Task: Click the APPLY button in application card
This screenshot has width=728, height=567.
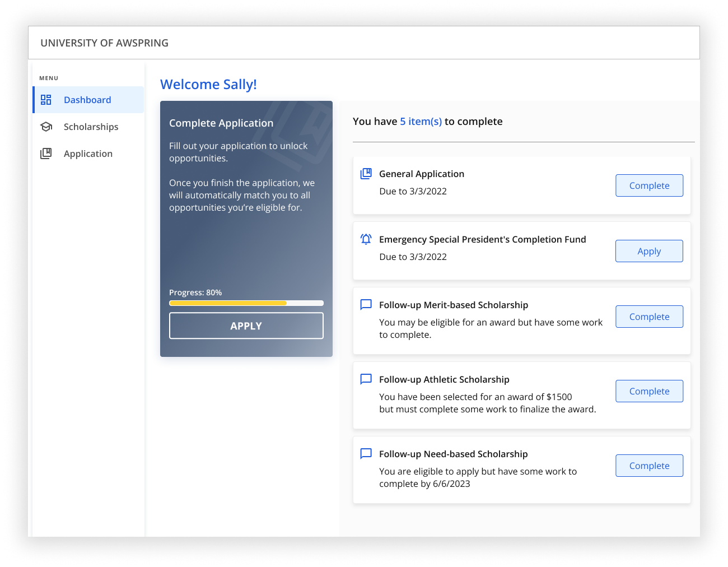Action: point(246,326)
